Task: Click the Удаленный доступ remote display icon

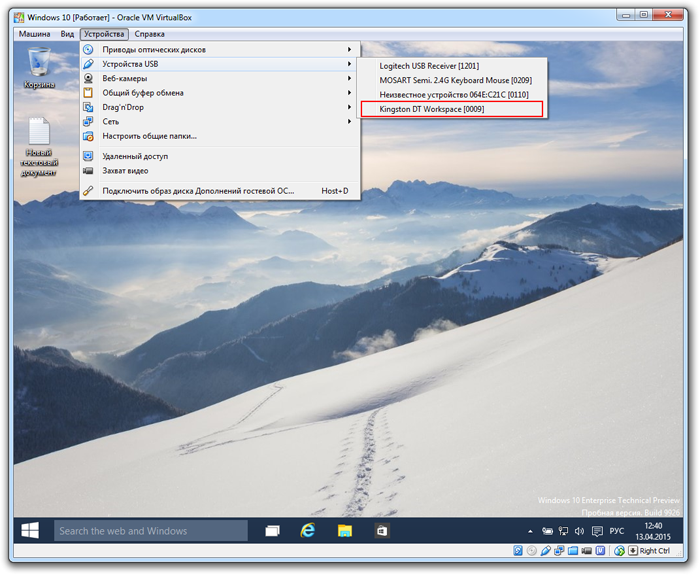Action: coord(88,156)
